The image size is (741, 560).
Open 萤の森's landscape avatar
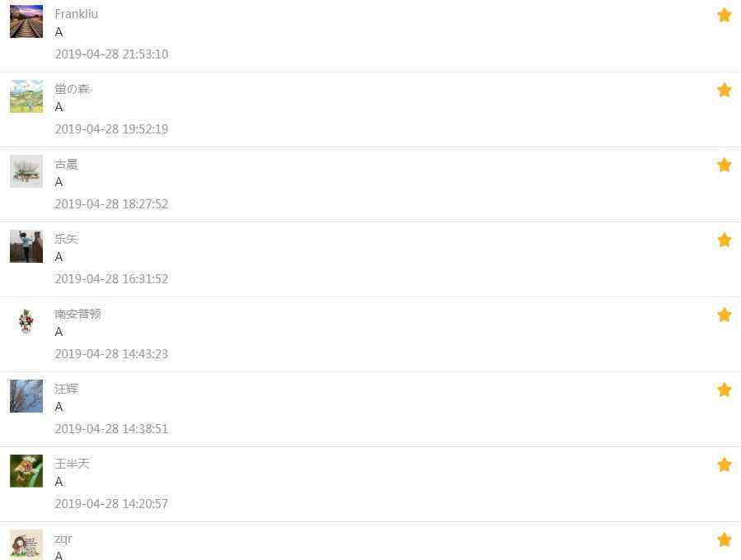point(26,96)
